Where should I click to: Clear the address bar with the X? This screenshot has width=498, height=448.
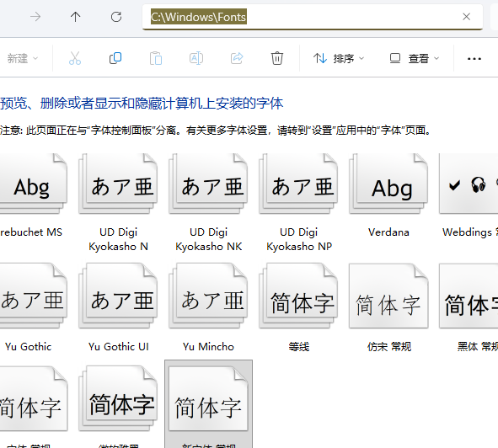466,17
